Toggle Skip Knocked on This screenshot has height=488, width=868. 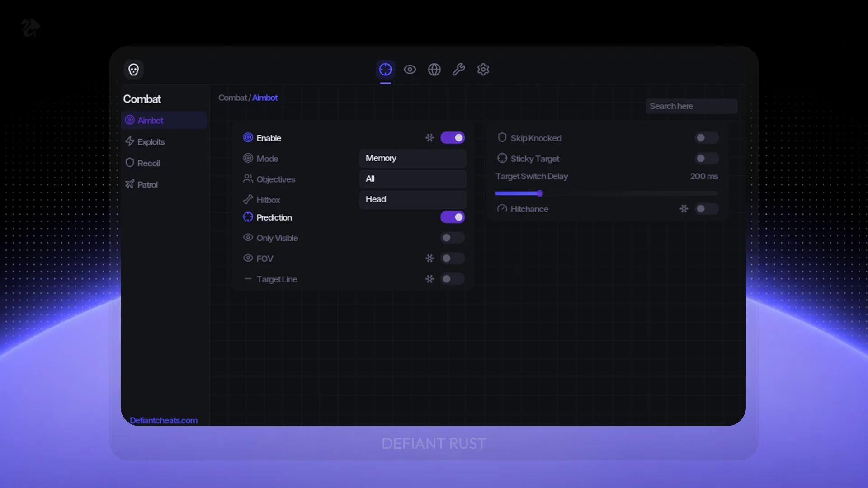pos(707,138)
